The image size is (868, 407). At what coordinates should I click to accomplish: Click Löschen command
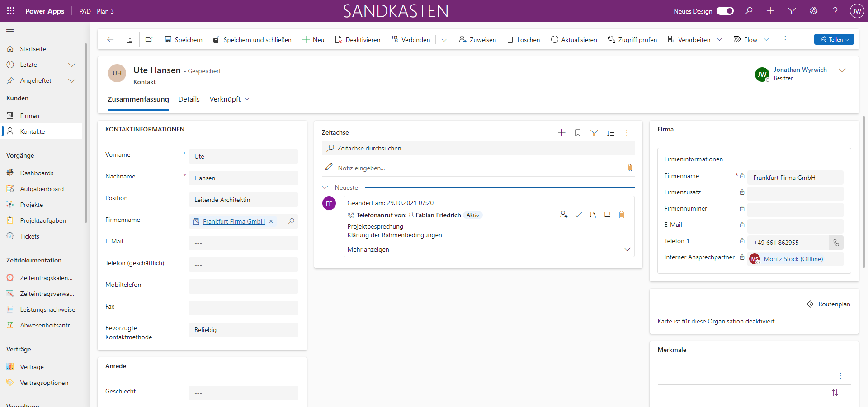[523, 40]
